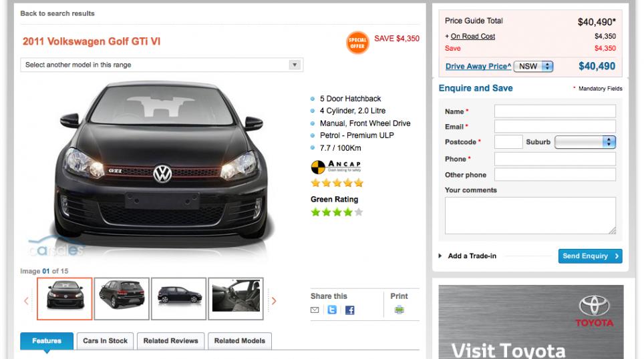Image resolution: width=644 pixels, height=359 pixels.
Task: Click into the Email field
Action: [x=555, y=126]
